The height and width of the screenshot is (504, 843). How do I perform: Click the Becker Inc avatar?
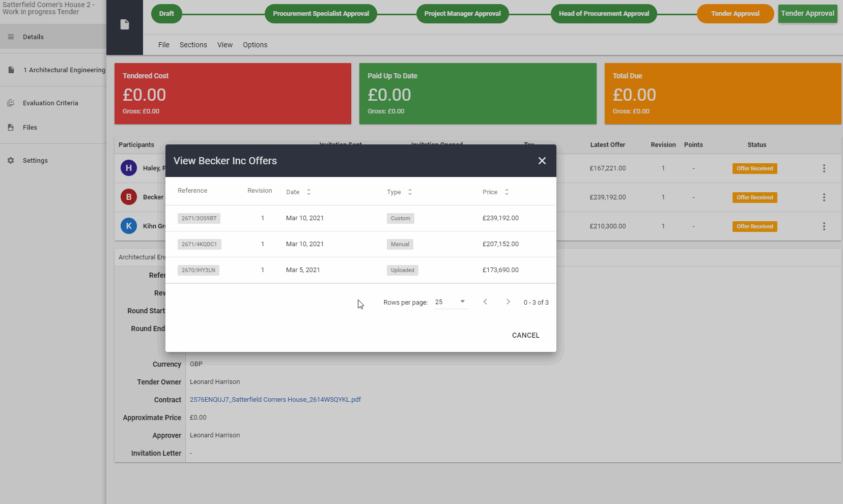128,197
